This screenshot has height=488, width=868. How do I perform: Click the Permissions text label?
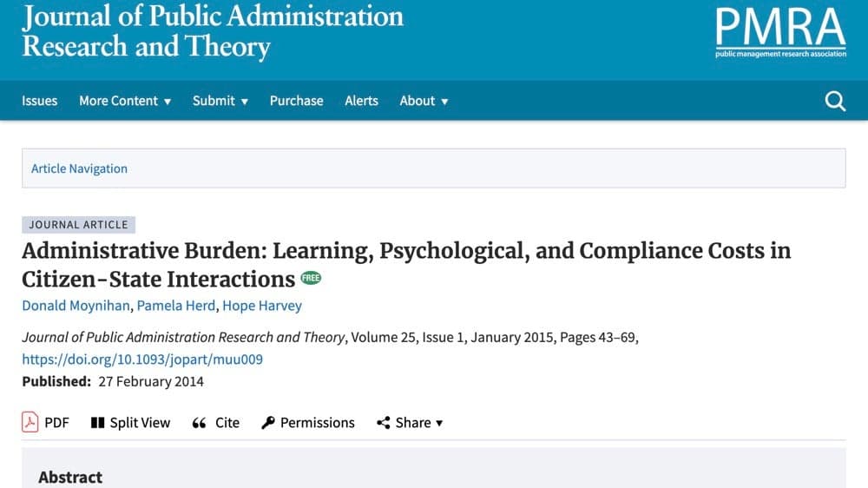(x=317, y=423)
